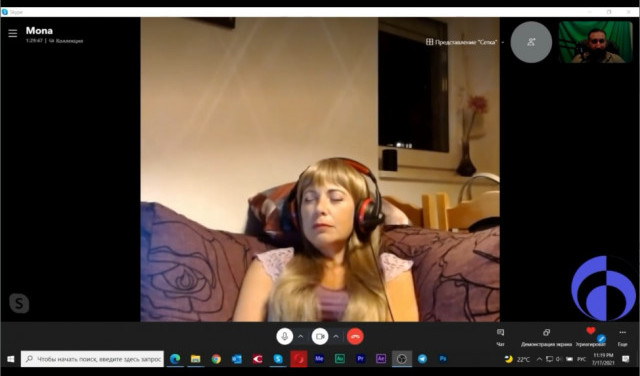Open the grid view layout dropdown
640x376 pixels.
pyautogui.click(x=465, y=42)
